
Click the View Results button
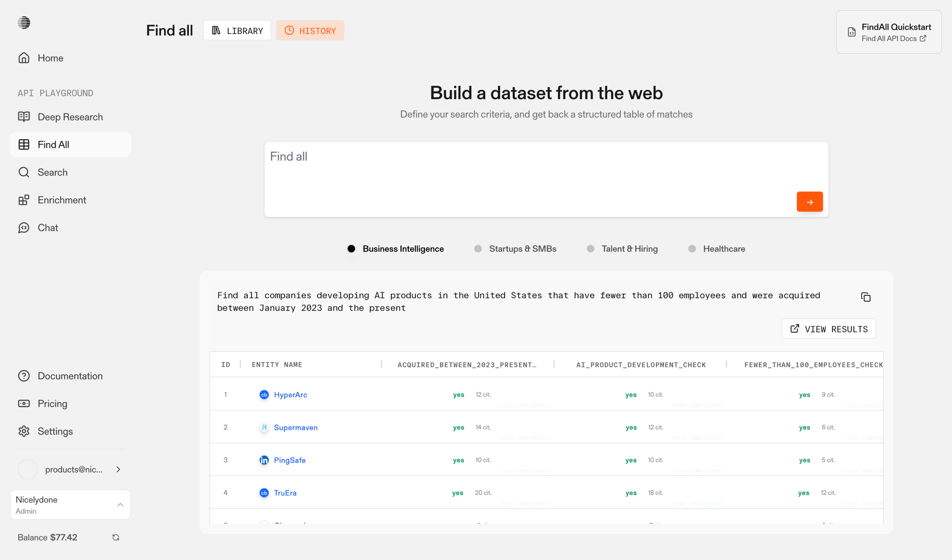click(829, 329)
